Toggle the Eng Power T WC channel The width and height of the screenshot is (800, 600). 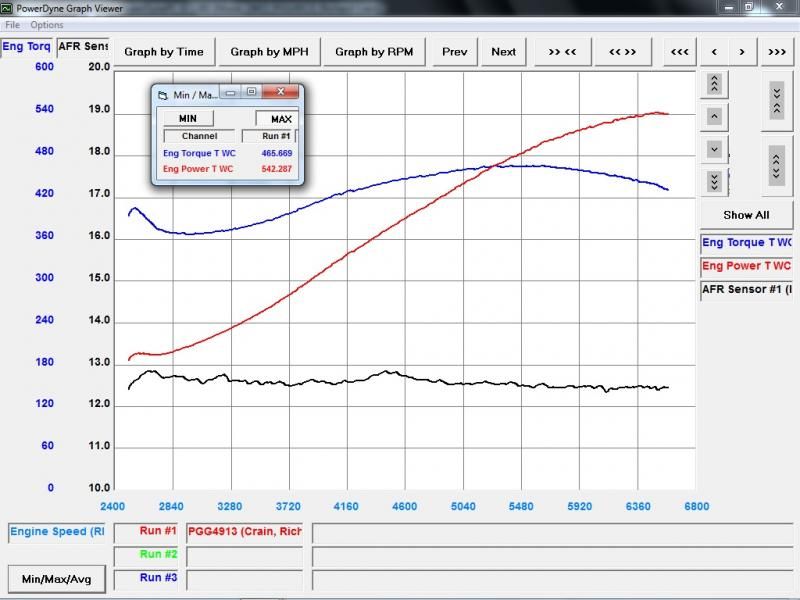(746, 266)
